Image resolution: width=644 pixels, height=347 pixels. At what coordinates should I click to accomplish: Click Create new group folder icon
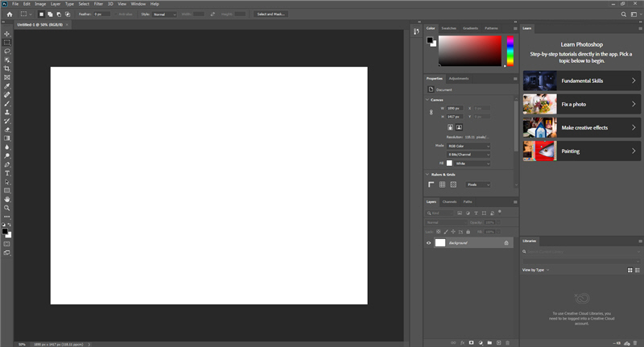click(x=489, y=342)
